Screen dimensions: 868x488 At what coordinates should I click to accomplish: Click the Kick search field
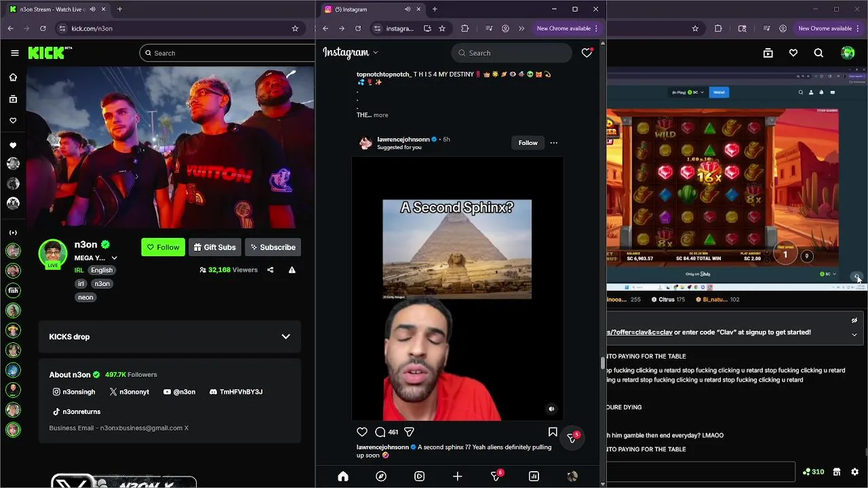click(227, 53)
